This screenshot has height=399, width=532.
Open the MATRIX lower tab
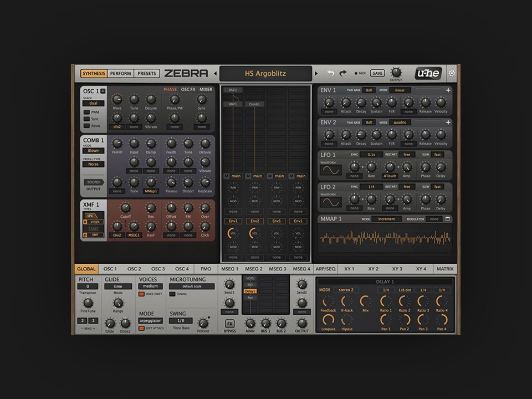[445, 269]
